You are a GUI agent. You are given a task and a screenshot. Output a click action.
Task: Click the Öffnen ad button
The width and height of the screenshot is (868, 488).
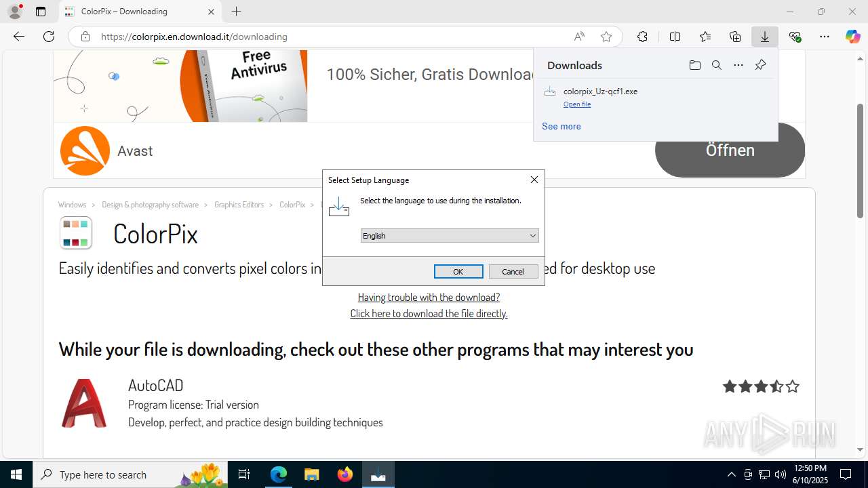730,150
